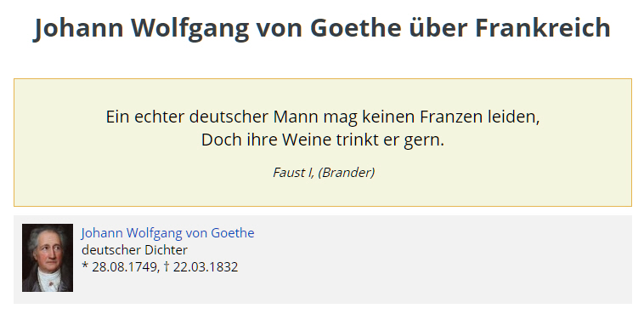Image resolution: width=644 pixels, height=314 pixels.
Task: Click the '(Brander)' speaker name
Action: 347,173
